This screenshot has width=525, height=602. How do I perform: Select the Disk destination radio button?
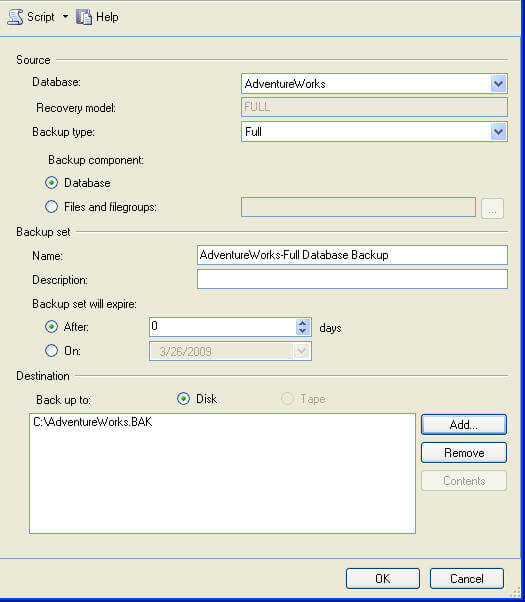point(183,399)
